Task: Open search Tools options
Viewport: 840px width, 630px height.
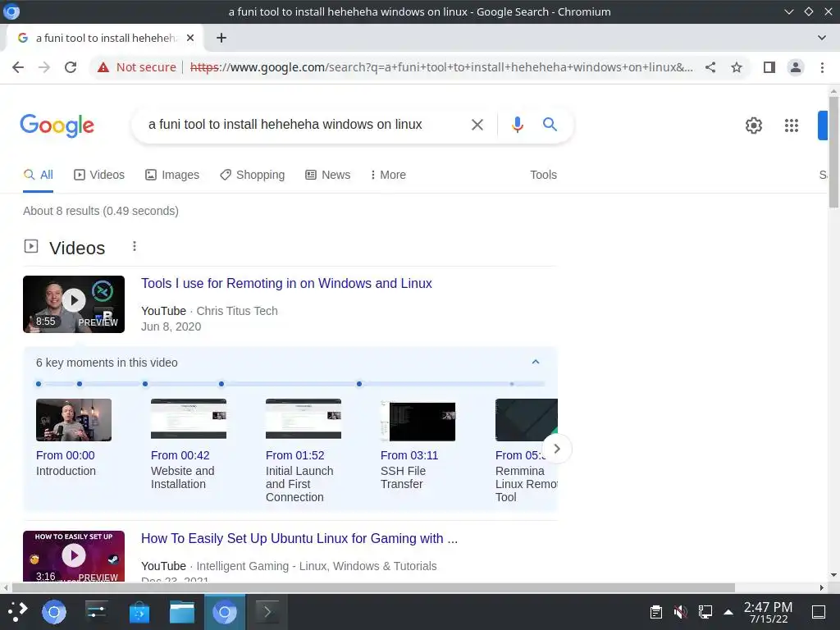Action: pyautogui.click(x=543, y=175)
